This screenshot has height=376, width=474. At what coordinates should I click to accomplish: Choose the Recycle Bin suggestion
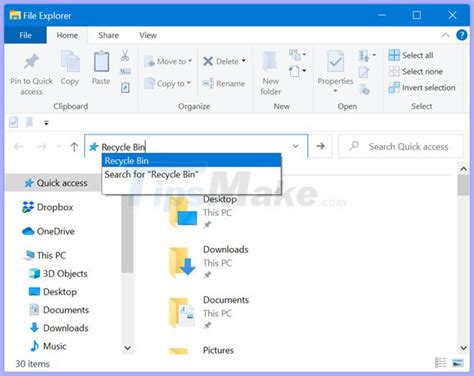click(191, 160)
